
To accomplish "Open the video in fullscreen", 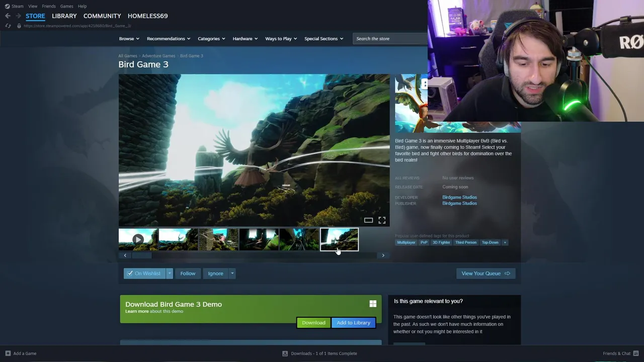I will click(382, 220).
